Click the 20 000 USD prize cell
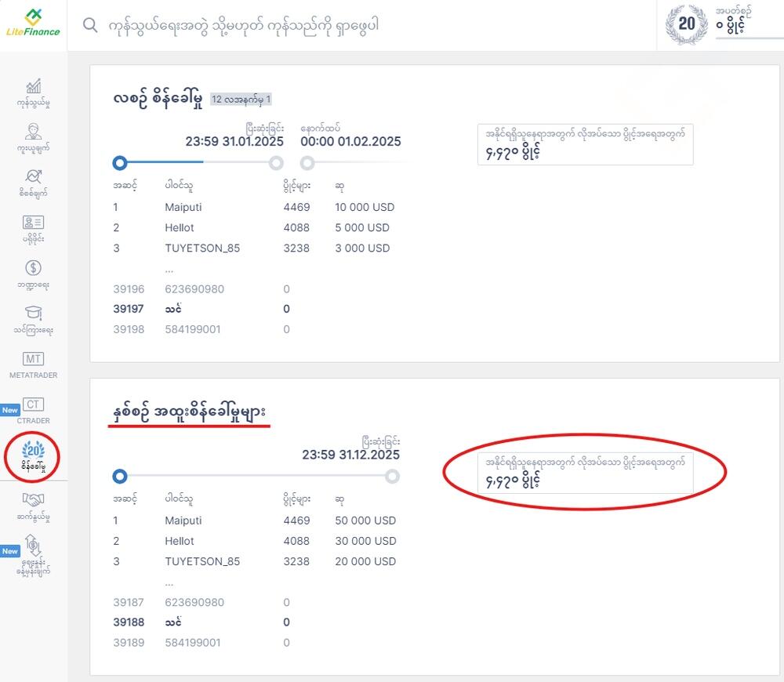Viewport: 784px width, 682px height. tap(365, 561)
